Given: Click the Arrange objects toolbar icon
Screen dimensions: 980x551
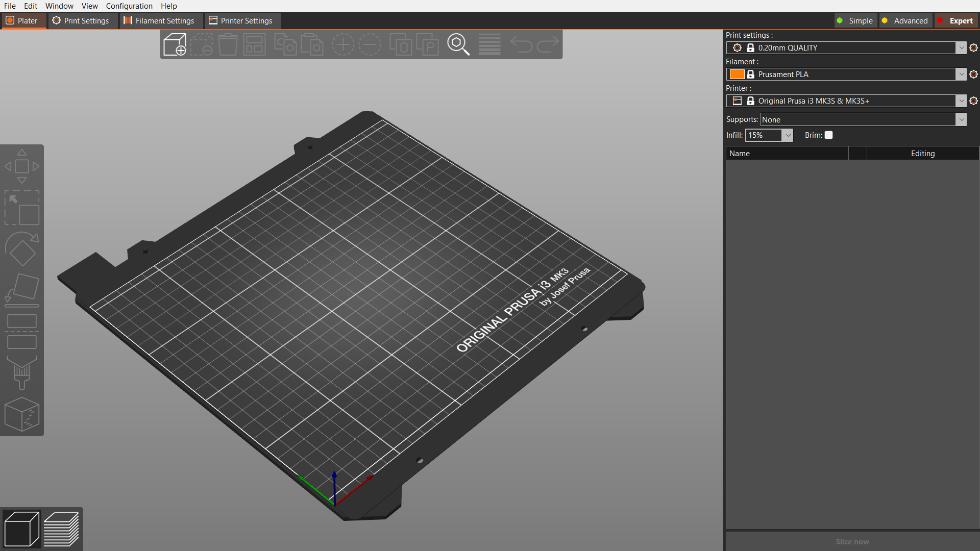Looking at the screenshot, I should pos(254,45).
